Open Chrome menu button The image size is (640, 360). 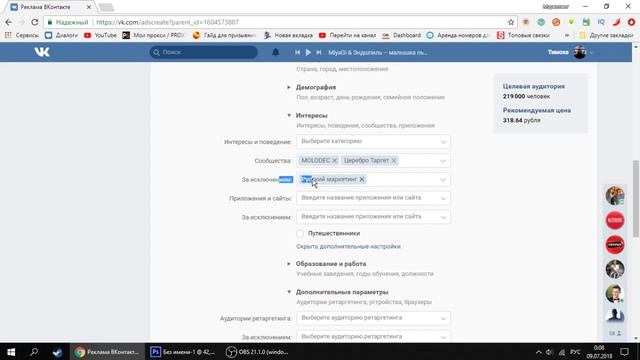tap(631, 22)
